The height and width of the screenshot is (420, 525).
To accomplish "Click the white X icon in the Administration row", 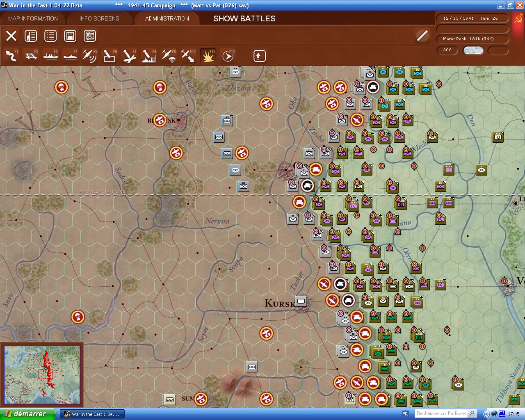I will point(11,36).
